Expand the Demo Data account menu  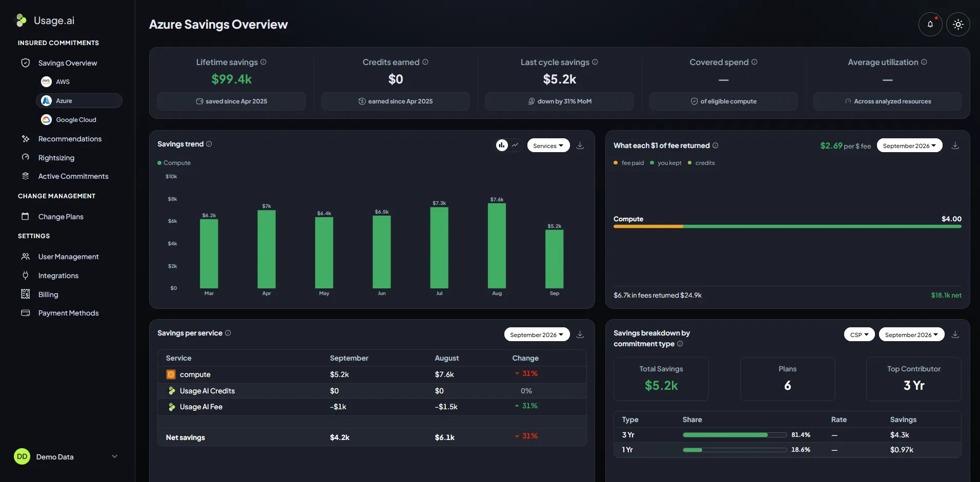66,456
